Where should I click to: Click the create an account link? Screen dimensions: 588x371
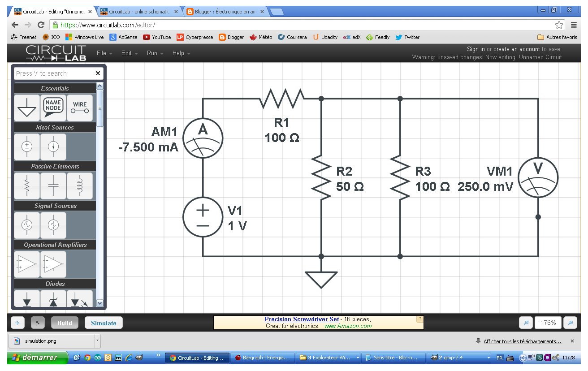[x=517, y=49]
